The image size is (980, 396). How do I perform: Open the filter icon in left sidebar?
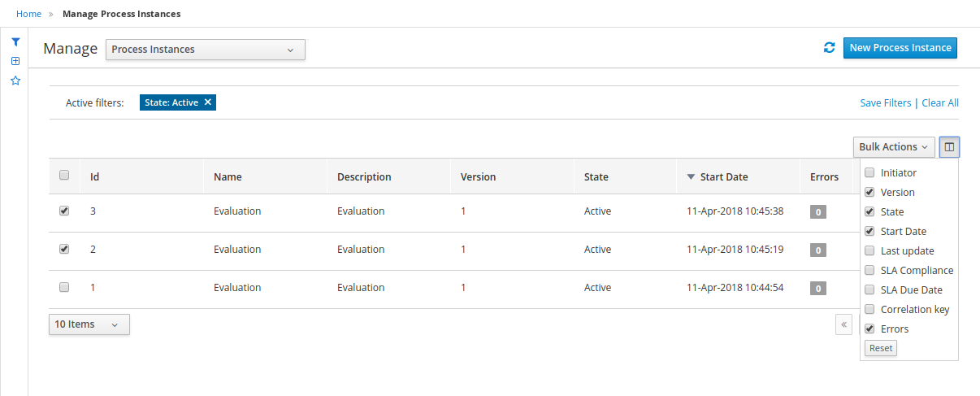[15, 42]
